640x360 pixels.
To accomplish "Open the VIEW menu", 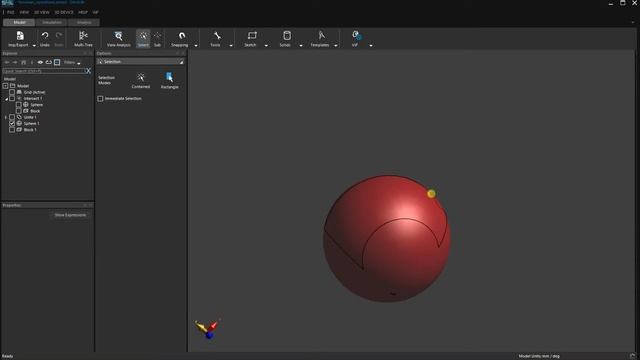I will [x=24, y=12].
